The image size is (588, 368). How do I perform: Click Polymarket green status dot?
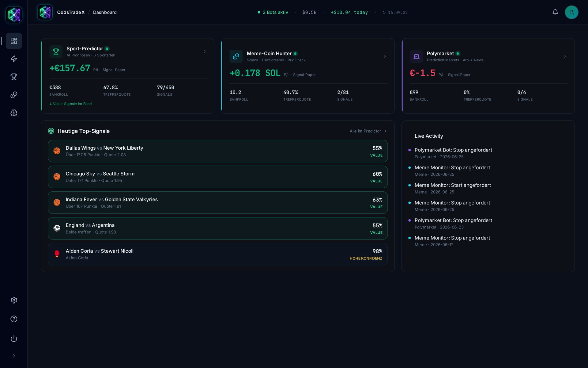click(x=458, y=53)
